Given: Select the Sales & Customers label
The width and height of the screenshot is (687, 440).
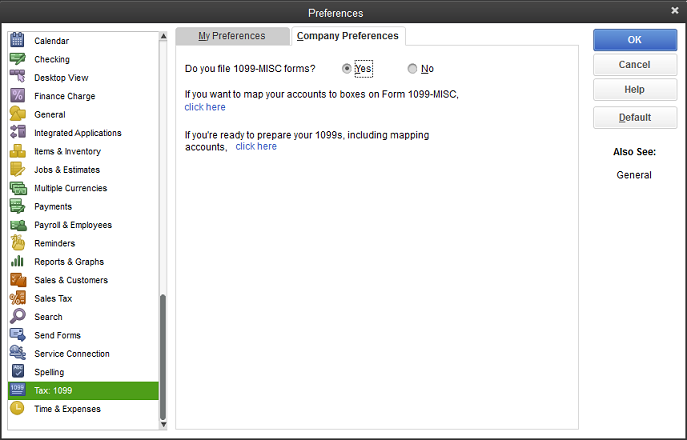Looking at the screenshot, I should [x=71, y=280].
